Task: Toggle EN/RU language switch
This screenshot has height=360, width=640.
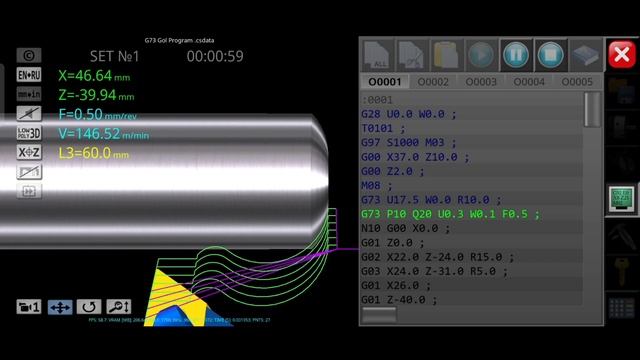Action: click(x=29, y=75)
